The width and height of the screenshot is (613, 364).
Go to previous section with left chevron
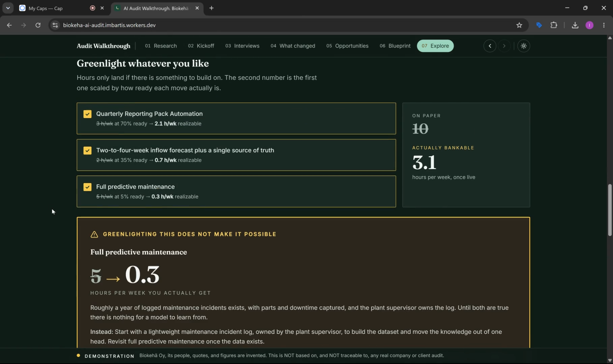coord(490,46)
